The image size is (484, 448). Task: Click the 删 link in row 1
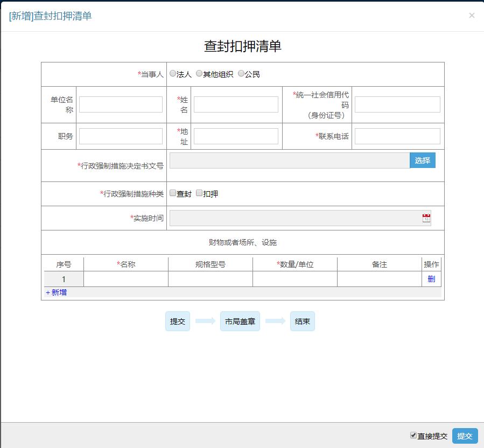pos(431,279)
